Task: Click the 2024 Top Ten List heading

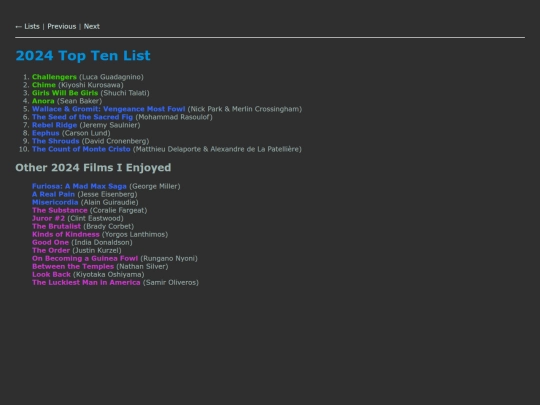Action: [83, 56]
